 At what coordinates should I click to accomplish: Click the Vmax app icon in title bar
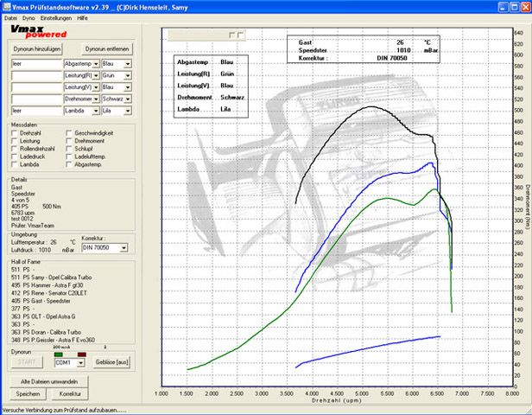click(x=6, y=7)
